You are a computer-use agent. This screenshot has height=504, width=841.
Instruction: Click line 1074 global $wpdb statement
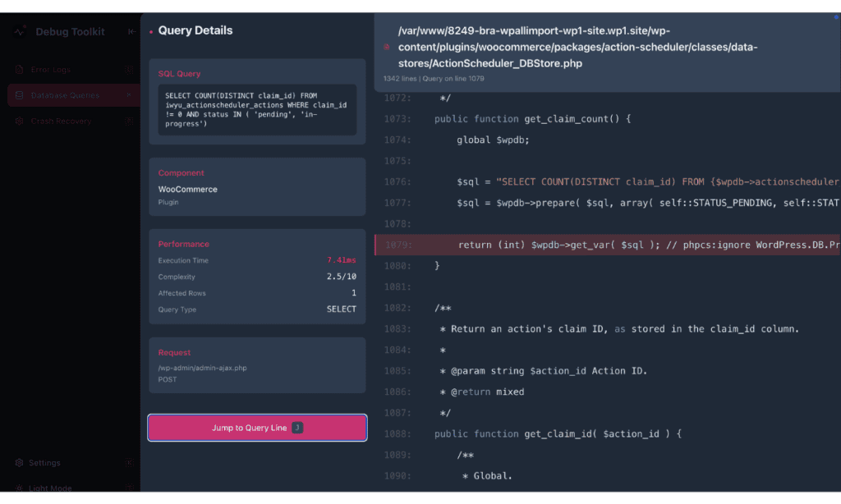[493, 140]
